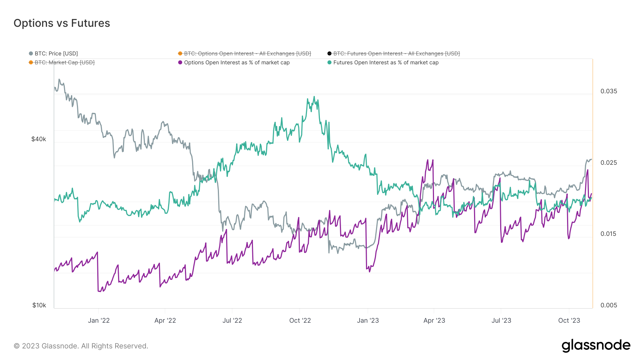This screenshot has width=644, height=362.
Task: Enable BTC: Futures Open Interest legend series
Action: (x=396, y=54)
